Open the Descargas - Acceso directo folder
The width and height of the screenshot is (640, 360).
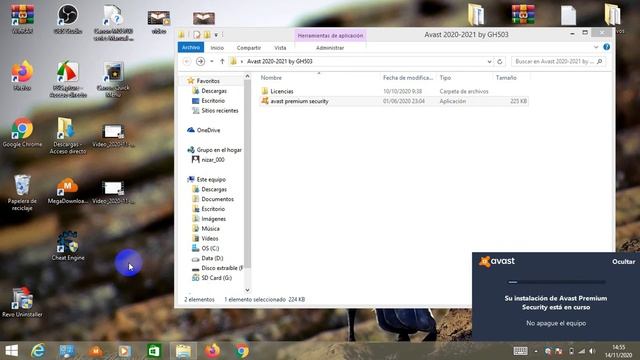click(67, 135)
